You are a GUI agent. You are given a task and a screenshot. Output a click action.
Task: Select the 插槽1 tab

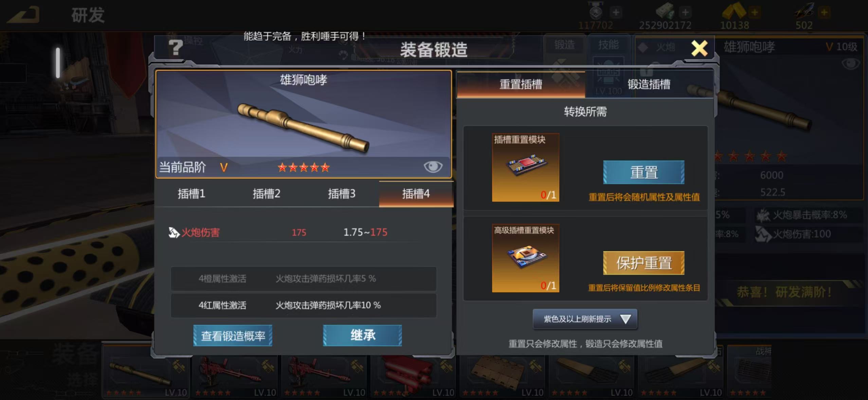point(191,194)
